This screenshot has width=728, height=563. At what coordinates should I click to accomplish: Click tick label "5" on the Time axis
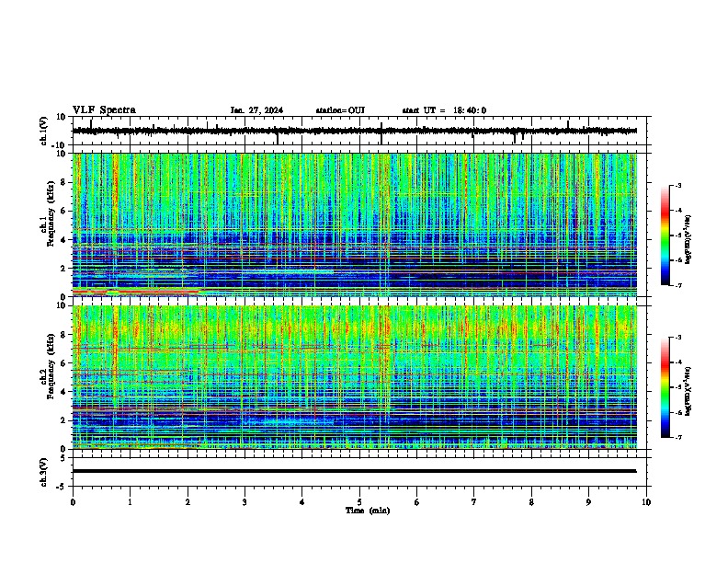coord(359,502)
